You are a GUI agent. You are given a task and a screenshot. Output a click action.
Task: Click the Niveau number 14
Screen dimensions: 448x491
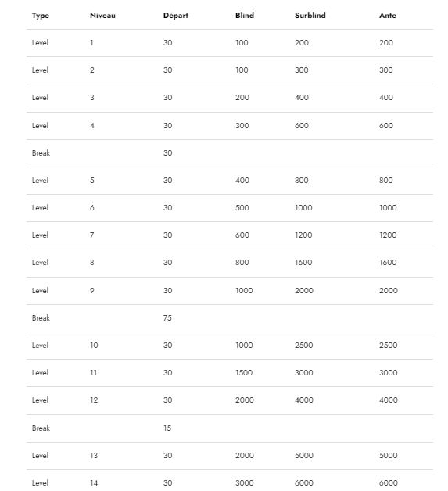[94, 483]
